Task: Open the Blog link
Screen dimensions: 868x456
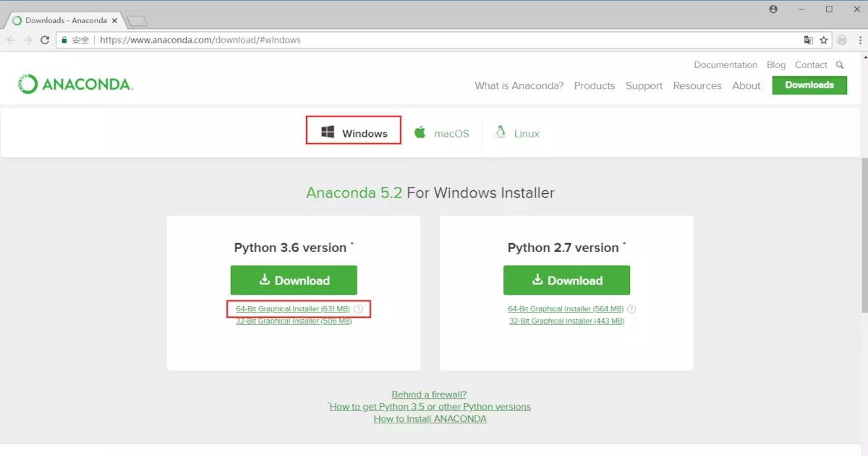Action: tap(776, 65)
